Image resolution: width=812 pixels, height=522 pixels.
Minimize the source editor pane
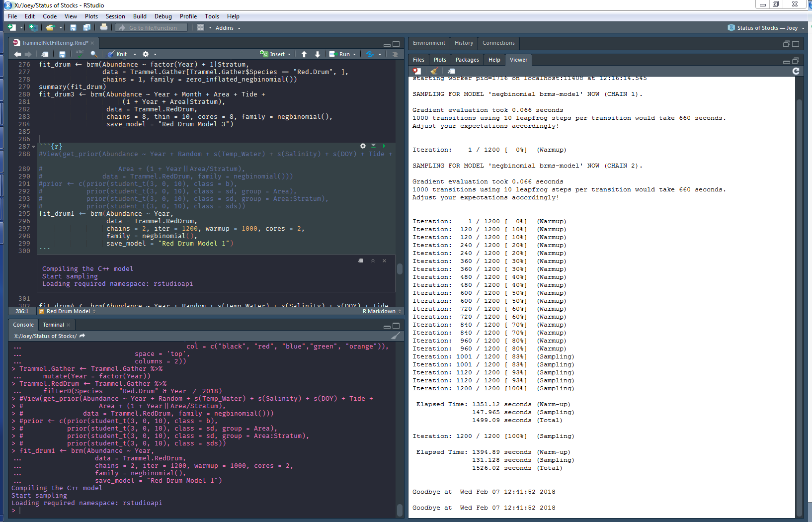(x=388, y=43)
